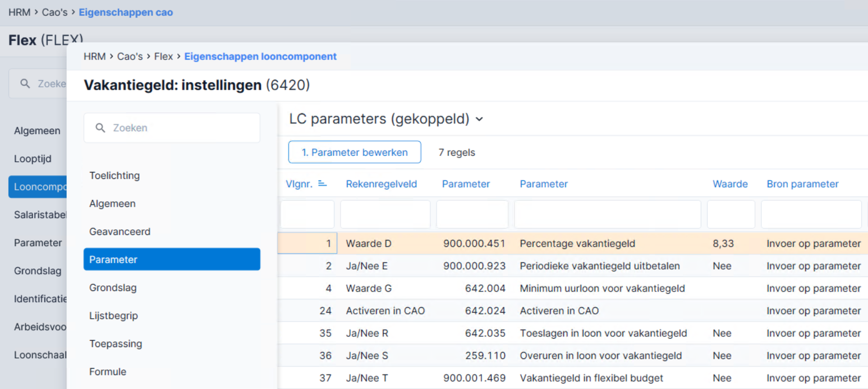This screenshot has width=868, height=389.
Task: Click the Vlgnr. sort order icon
Action: pyautogui.click(x=323, y=183)
